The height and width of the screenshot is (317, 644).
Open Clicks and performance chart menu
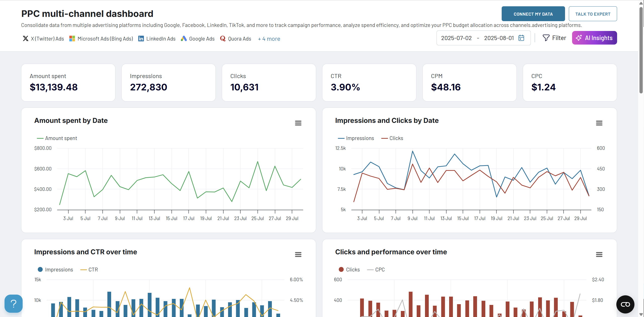pyautogui.click(x=599, y=255)
